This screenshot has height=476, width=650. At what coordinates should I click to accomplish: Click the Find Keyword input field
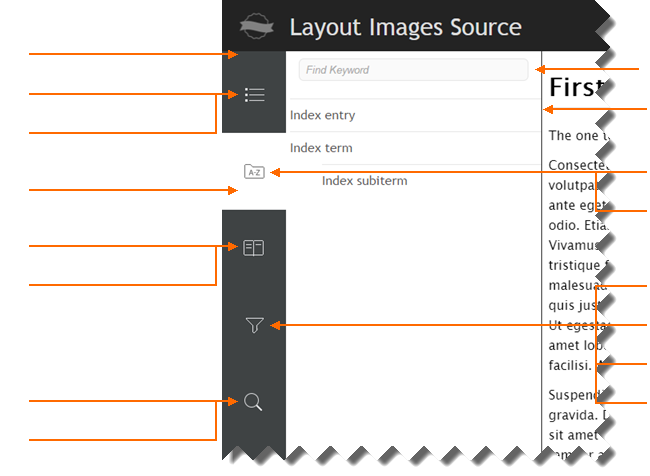[x=413, y=70]
